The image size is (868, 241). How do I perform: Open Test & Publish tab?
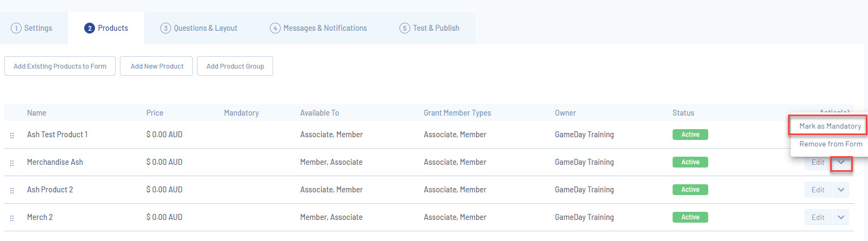tap(436, 28)
